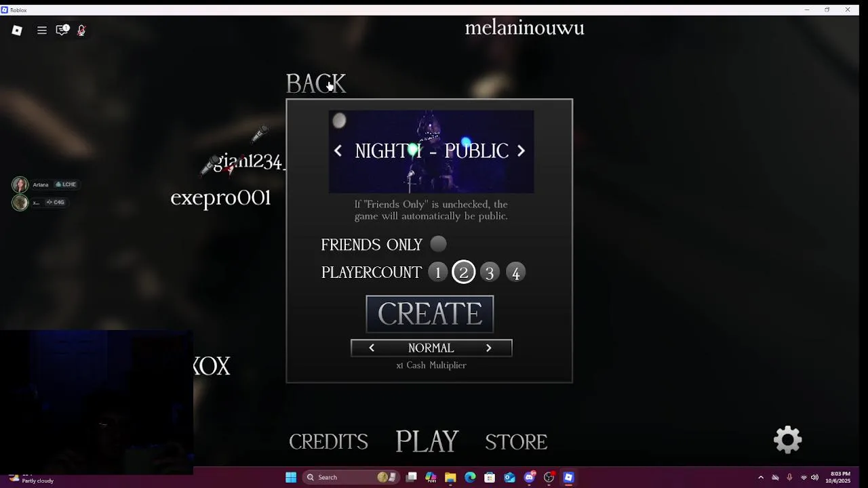This screenshot has width=868, height=488.
Task: Click Ariana's avatar in the overlay
Action: [x=20, y=184]
